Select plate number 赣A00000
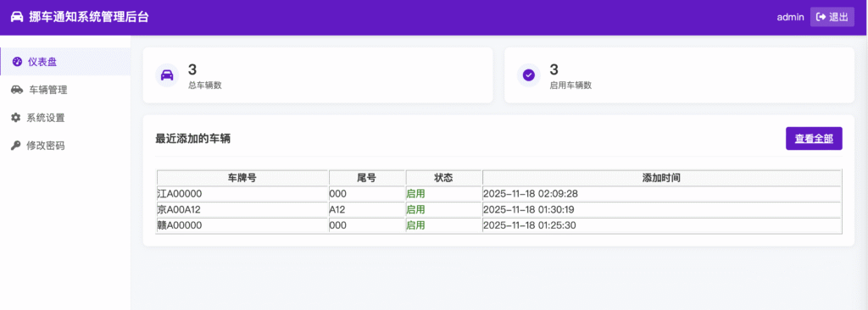 (180, 225)
